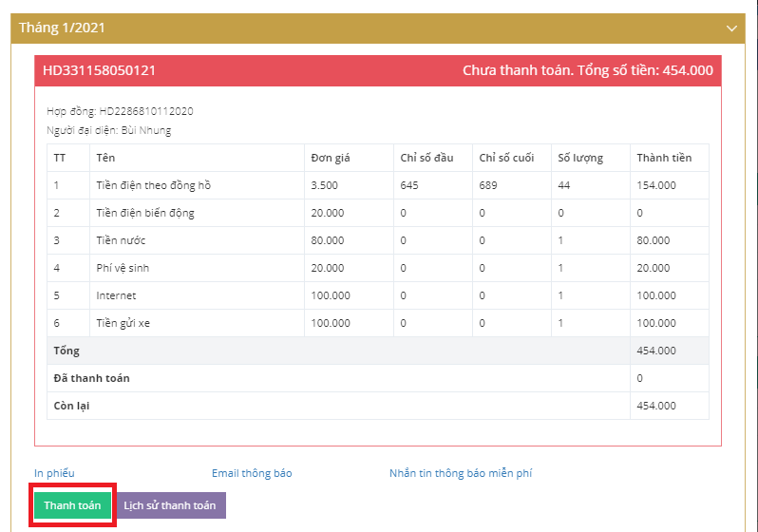Click the Internet service row
The height and width of the screenshot is (532, 758).
[x=116, y=295]
